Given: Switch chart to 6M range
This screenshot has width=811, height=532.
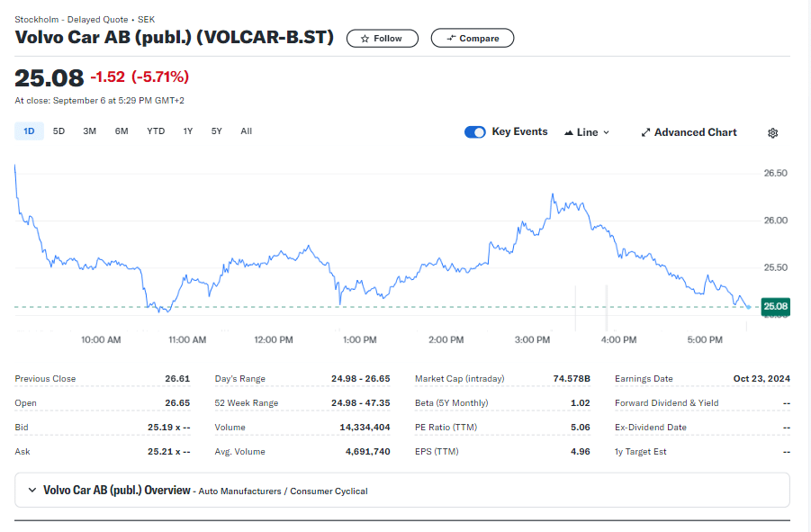Looking at the screenshot, I should click(x=122, y=131).
